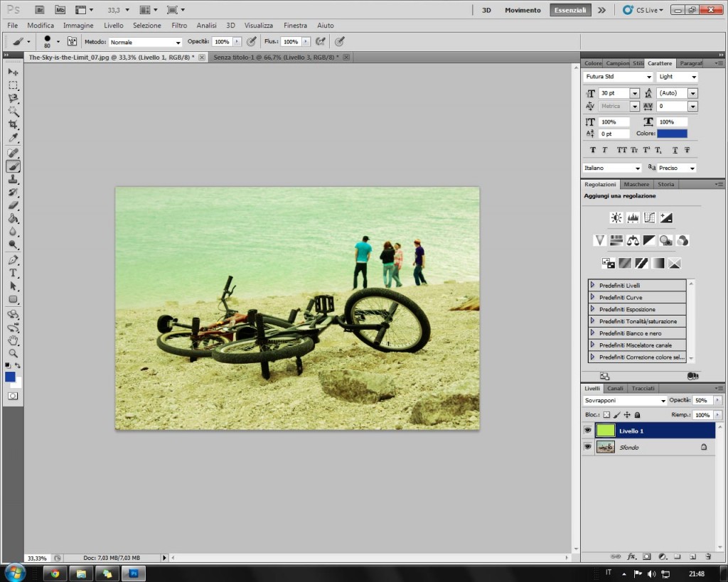The width and height of the screenshot is (728, 582).
Task: Select the Zoom tool
Action: pyautogui.click(x=13, y=353)
